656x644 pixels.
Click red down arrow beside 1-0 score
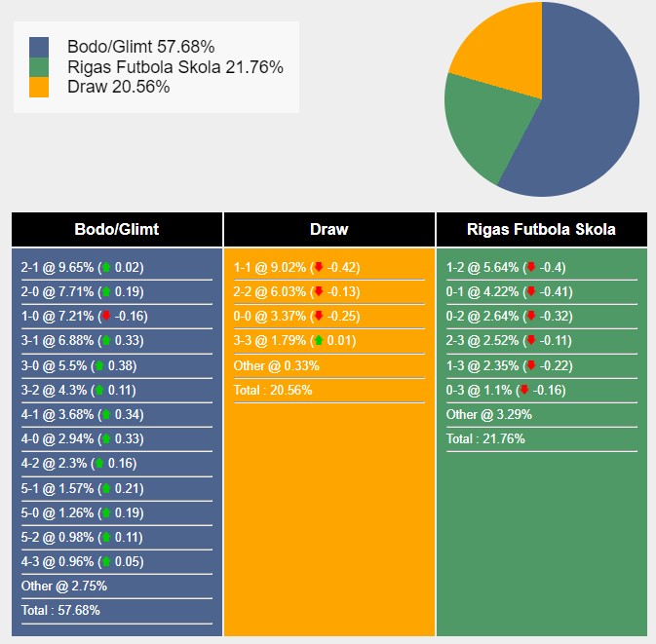[106, 317]
